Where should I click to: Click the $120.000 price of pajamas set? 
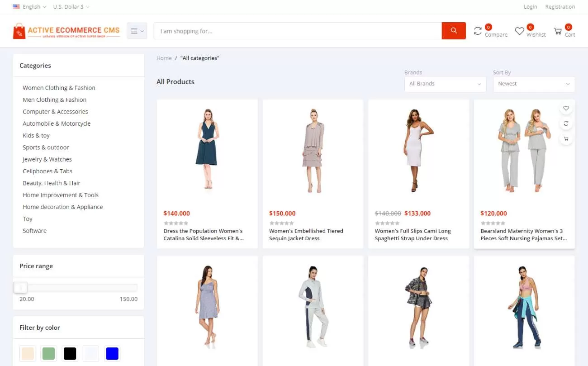pyautogui.click(x=493, y=214)
